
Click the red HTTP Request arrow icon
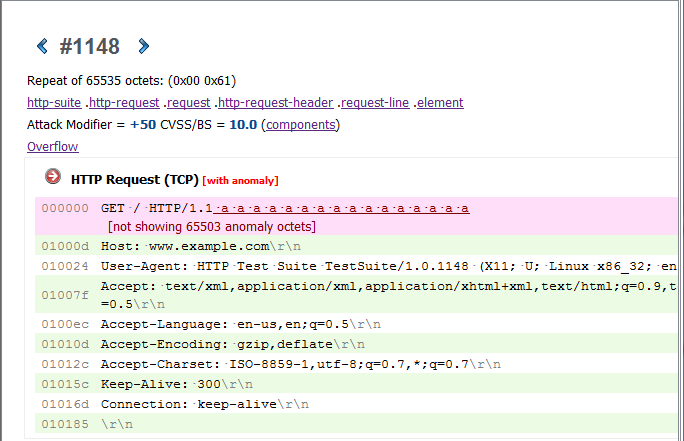53,177
